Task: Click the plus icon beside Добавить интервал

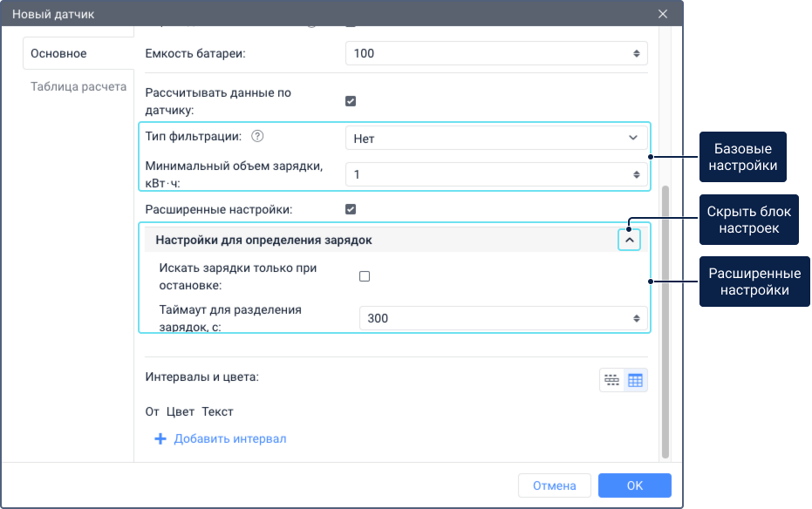Action: coord(160,439)
